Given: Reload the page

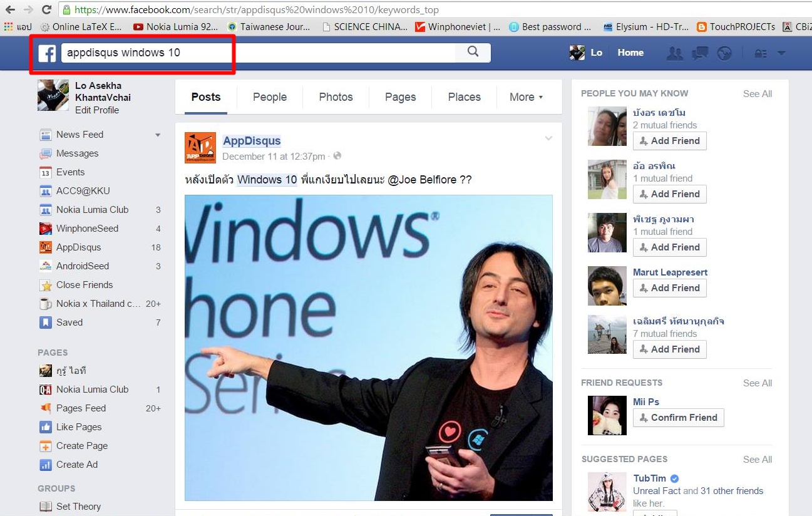Looking at the screenshot, I should (46, 9).
